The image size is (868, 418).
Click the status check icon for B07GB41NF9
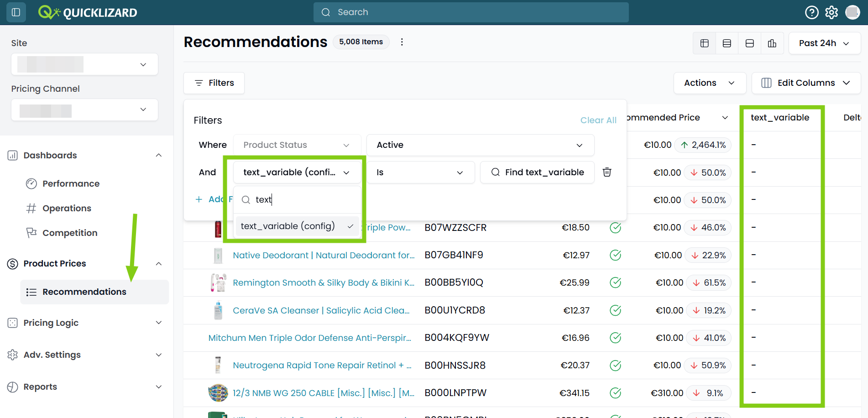coord(615,255)
